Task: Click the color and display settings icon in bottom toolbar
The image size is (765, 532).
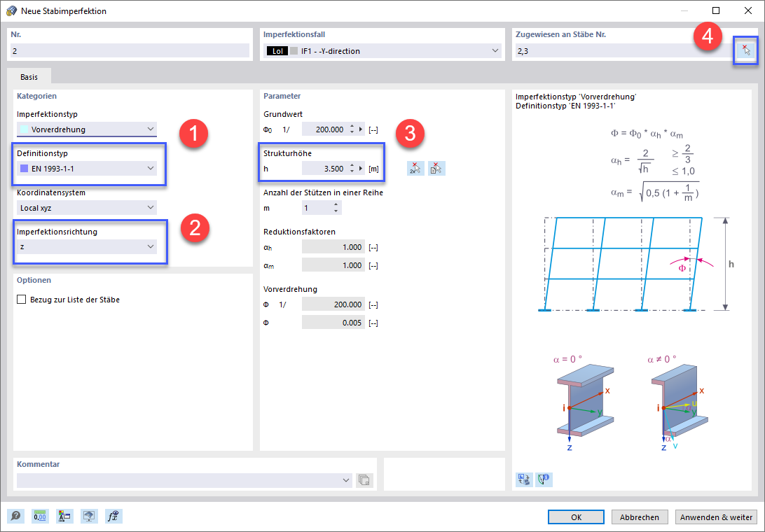Action: (64, 517)
